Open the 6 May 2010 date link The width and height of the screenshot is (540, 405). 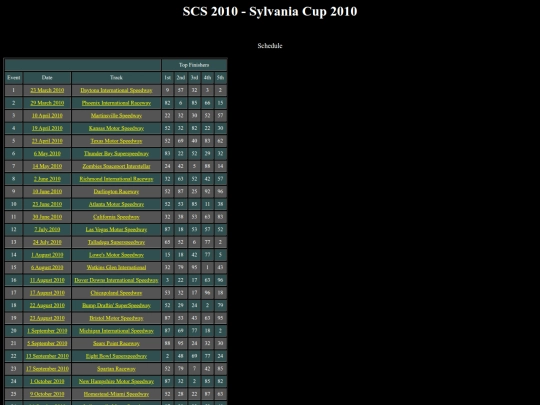click(47, 154)
